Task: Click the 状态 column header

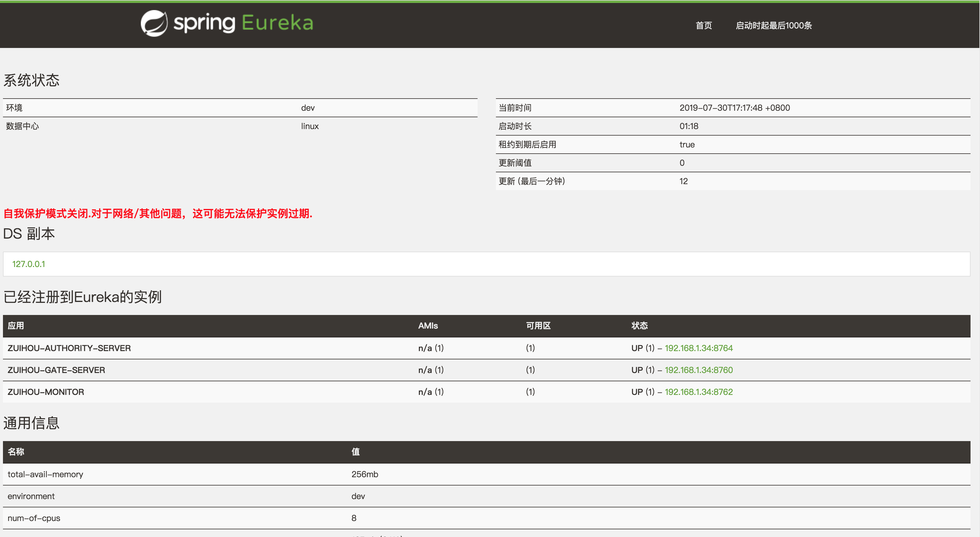Action: click(639, 326)
